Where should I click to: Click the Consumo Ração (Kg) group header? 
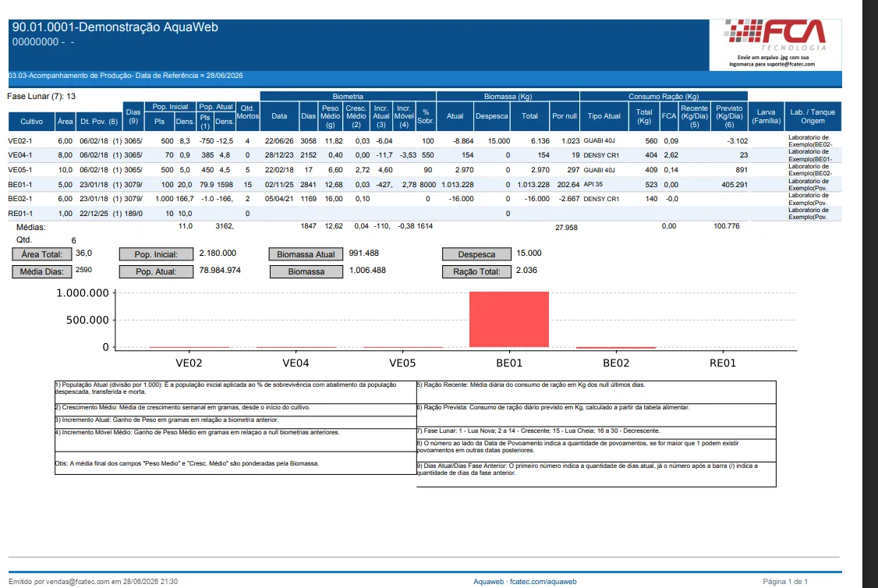[x=664, y=97]
